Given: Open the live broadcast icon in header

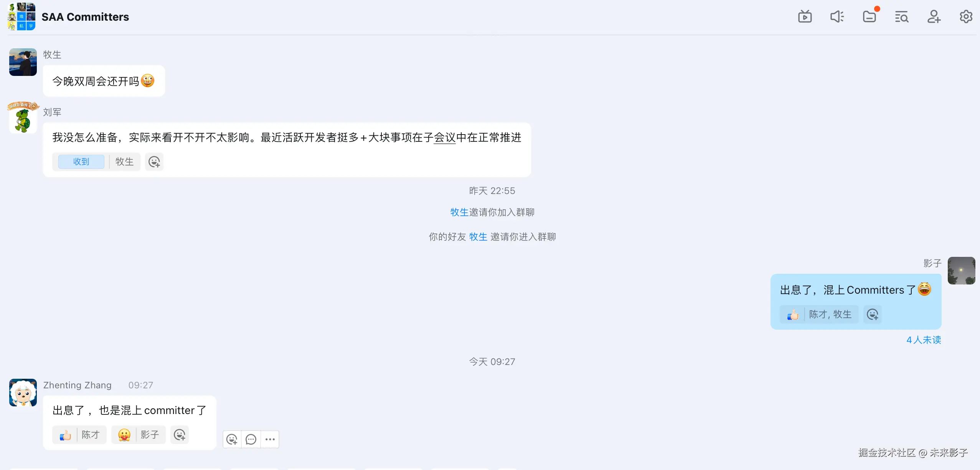Looking at the screenshot, I should coord(805,17).
